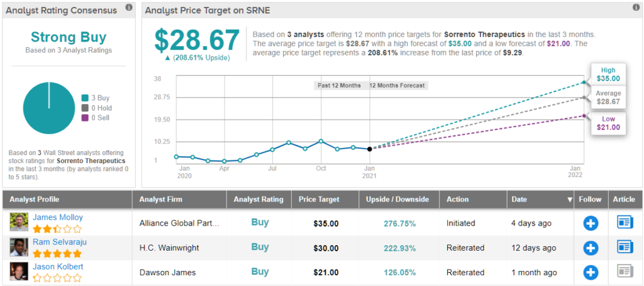Open greyed article icon for Jason Kolbert
This screenshot has height=286, width=644.
pos(625,272)
